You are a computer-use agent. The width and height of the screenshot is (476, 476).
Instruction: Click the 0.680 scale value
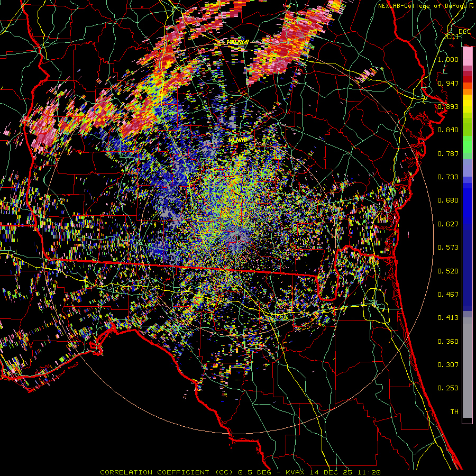pyautogui.click(x=448, y=200)
